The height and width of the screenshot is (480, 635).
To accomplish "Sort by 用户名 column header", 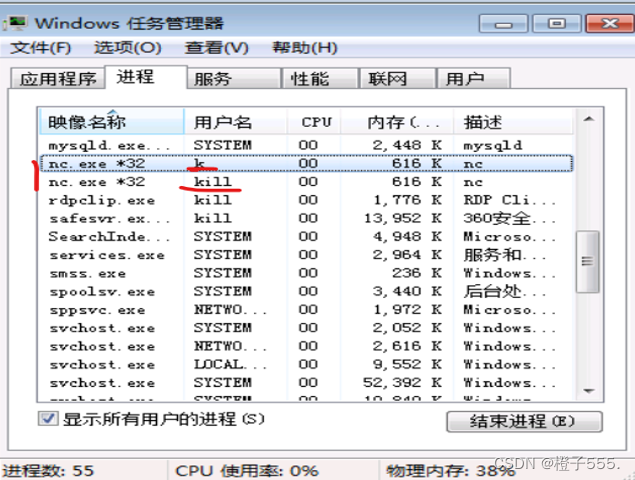I will point(236,122).
